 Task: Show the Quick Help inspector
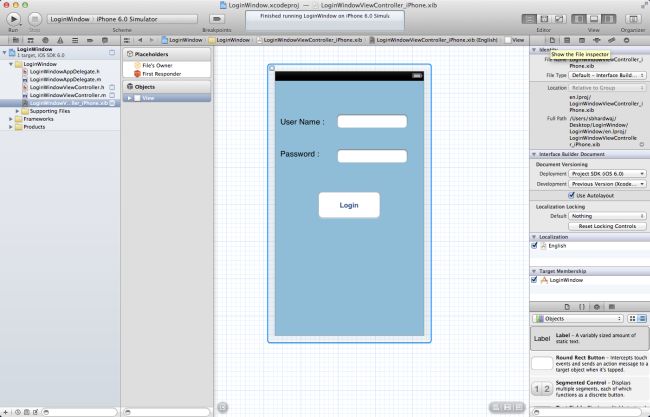click(x=567, y=40)
